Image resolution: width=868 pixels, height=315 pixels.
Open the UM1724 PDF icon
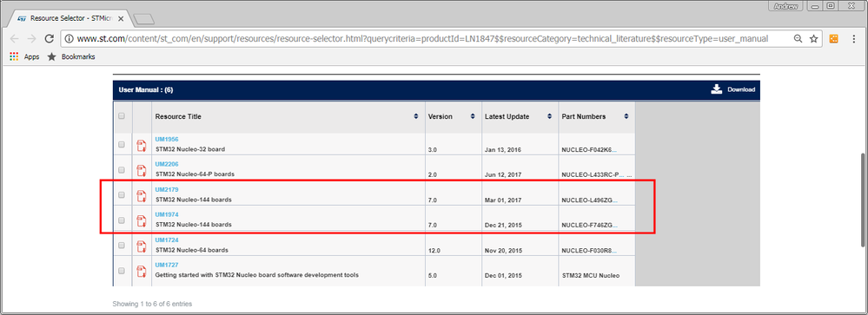coord(142,246)
